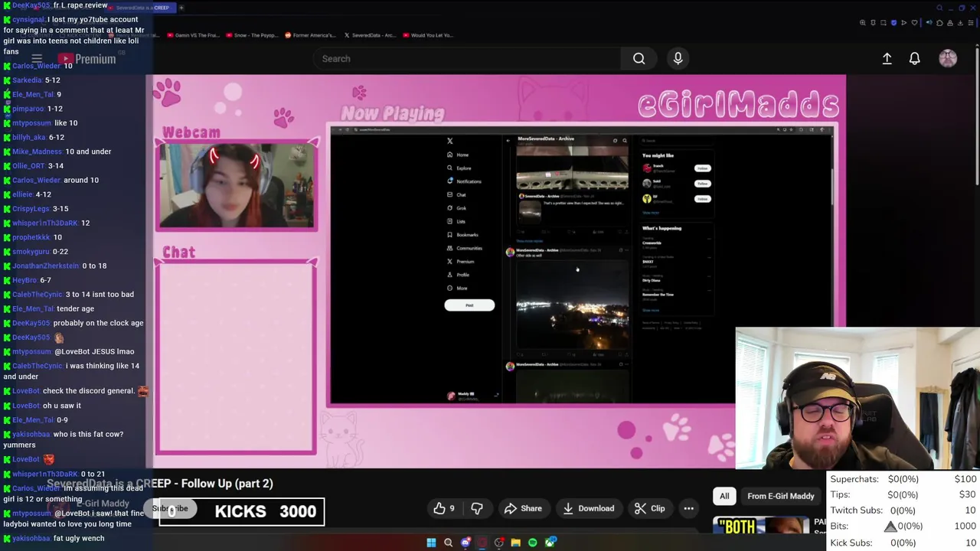
Task: Open Home in the X sidebar
Action: [457, 155]
